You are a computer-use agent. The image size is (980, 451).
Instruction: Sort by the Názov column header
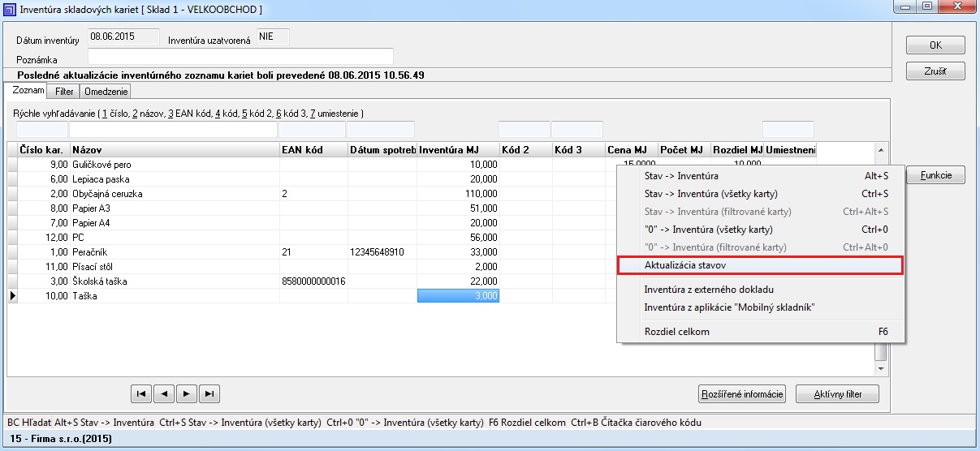175,150
